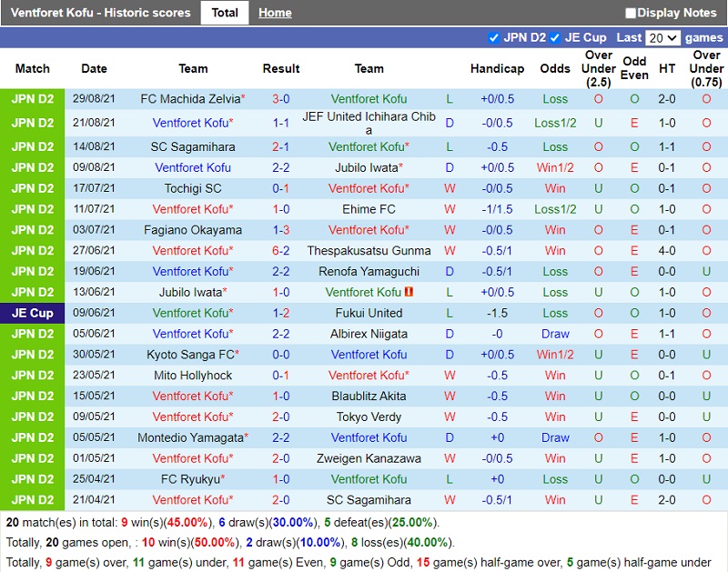
Task: Open Albirex Niigata team link
Action: coord(369,334)
